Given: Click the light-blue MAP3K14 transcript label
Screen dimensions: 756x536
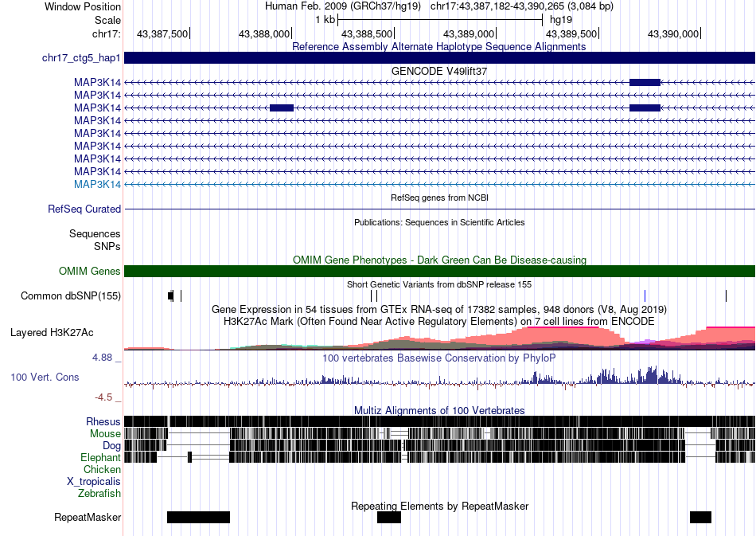Looking at the screenshot, I should pos(97,184).
